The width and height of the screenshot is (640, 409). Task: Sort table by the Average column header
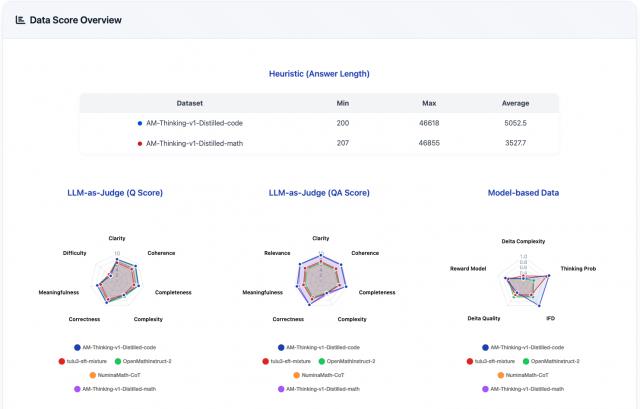[x=516, y=103]
